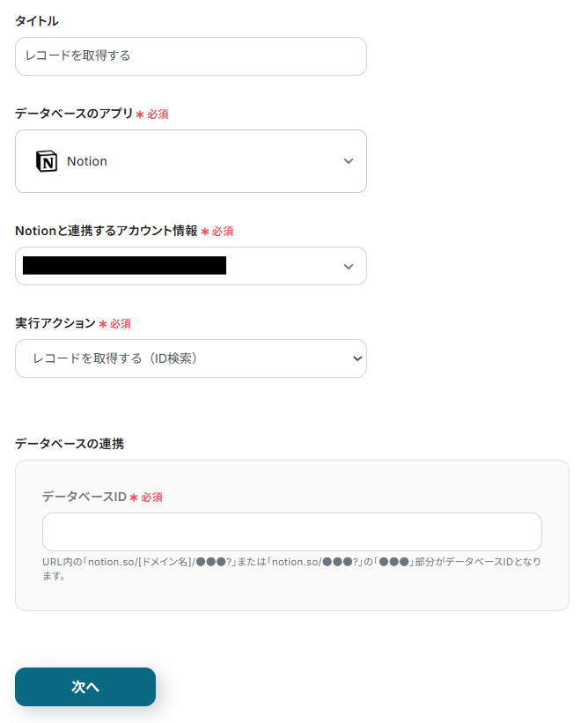Click inside the データベースID input field
Viewport: 588px width, 723px height.
[291, 532]
